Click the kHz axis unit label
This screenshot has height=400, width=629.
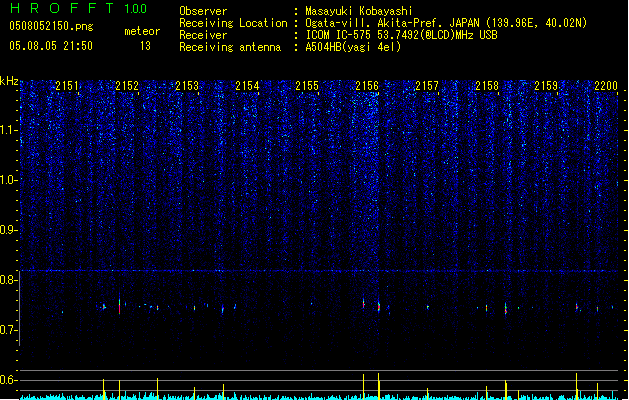coord(9,81)
